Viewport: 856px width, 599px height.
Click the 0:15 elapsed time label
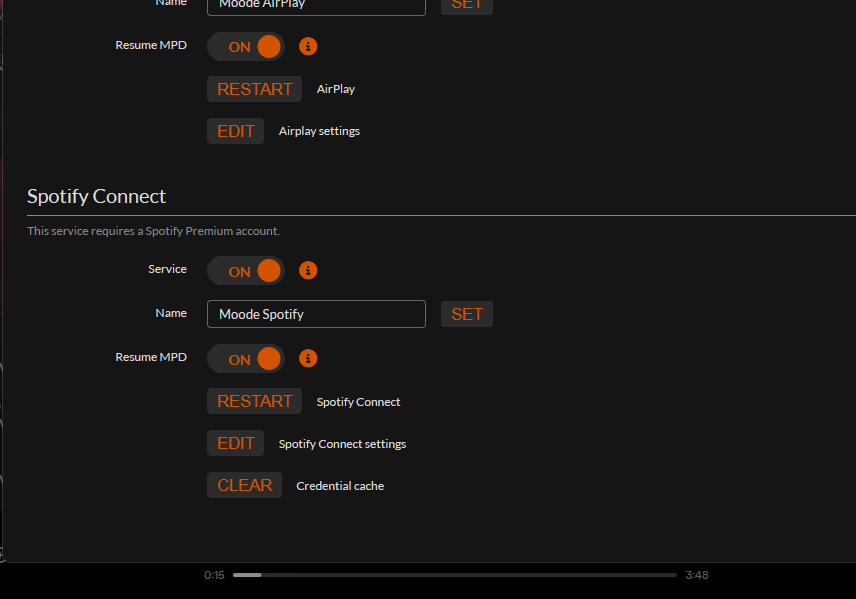[x=215, y=575]
